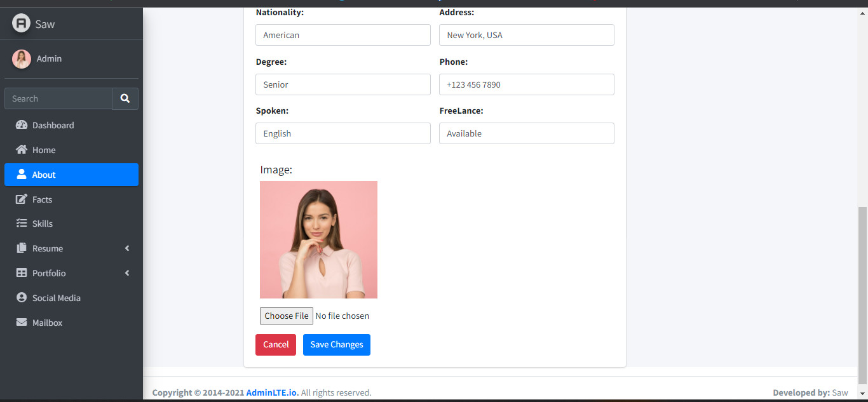Click the Resume copy icon
This screenshot has height=402, width=868.
22,248
